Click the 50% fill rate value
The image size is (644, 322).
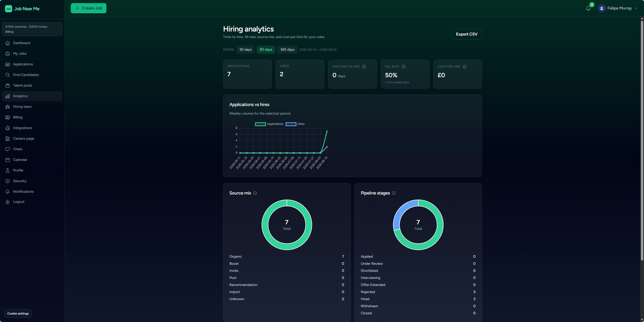pyautogui.click(x=391, y=75)
